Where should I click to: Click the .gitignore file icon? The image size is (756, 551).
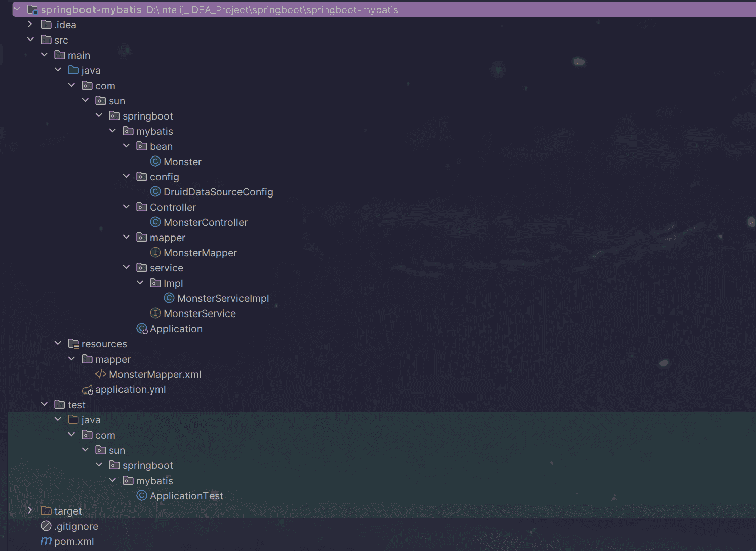46,526
